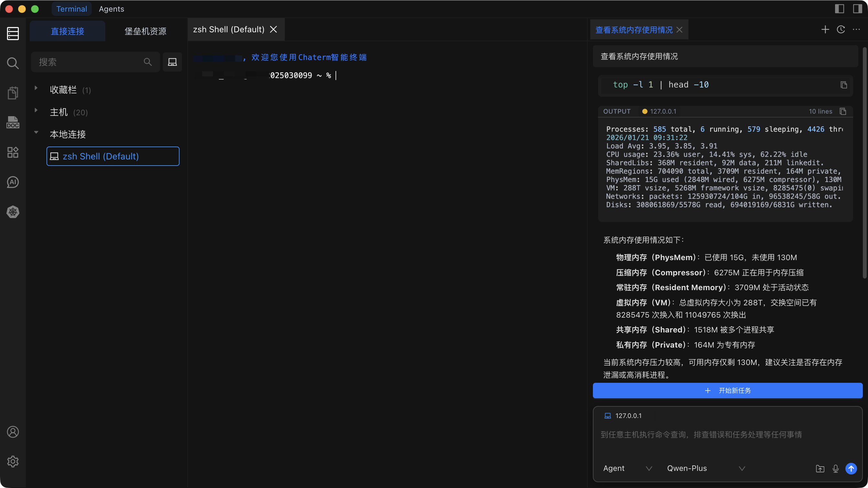Viewport: 868px width, 488px height.
Task: Click the extensions grid sidebar icon
Action: (13, 152)
